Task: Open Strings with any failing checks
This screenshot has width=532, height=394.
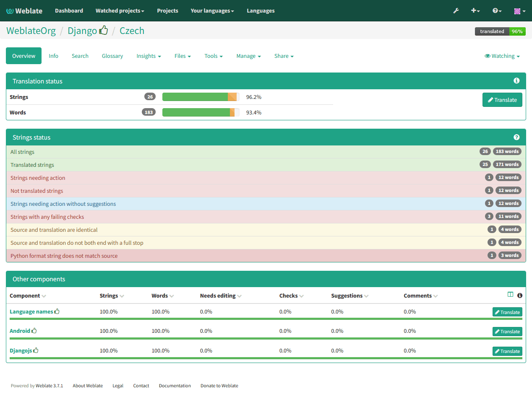Action: tap(266, 217)
